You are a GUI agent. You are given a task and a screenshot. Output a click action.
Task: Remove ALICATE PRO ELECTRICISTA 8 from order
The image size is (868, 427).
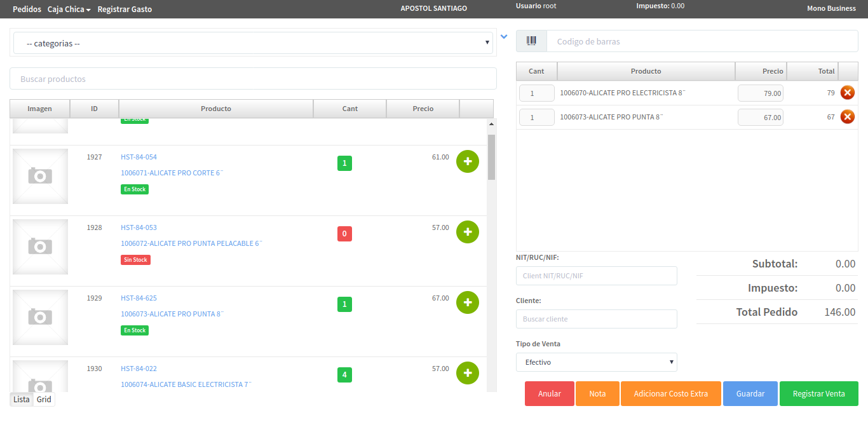848,93
